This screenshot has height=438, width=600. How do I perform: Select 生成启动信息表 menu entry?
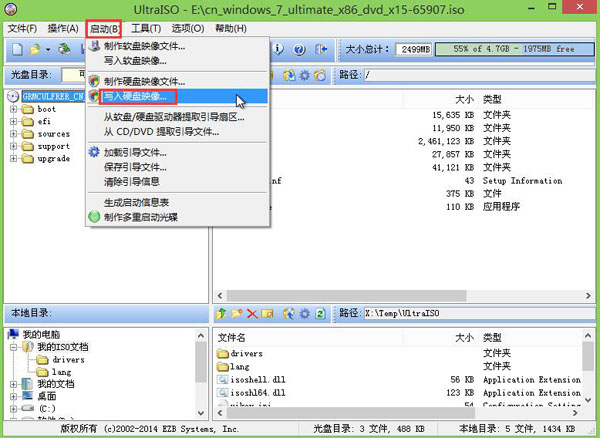178,202
